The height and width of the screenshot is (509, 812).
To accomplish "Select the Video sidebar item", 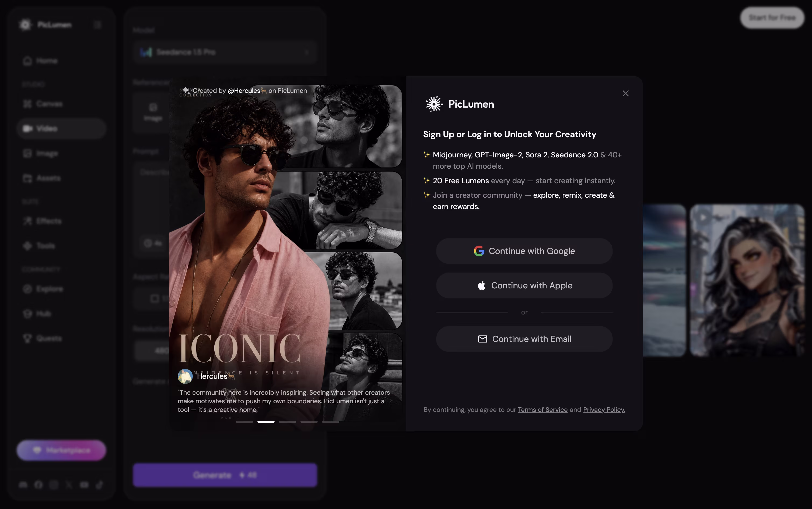I will [x=61, y=129].
